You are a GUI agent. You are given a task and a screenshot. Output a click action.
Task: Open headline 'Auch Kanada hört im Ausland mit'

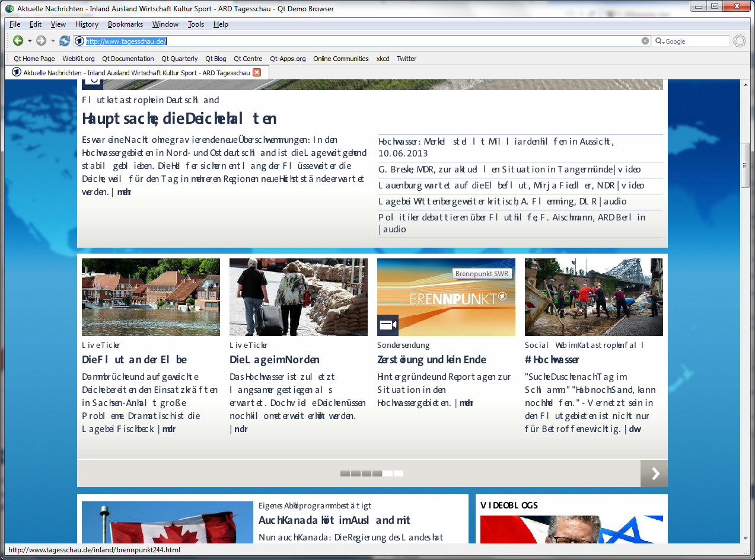[335, 520]
